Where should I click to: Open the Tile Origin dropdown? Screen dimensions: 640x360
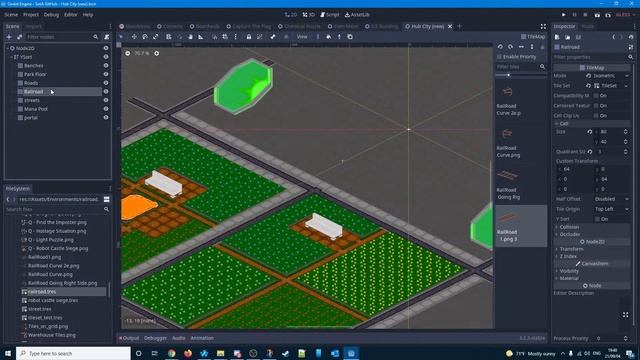(611, 209)
